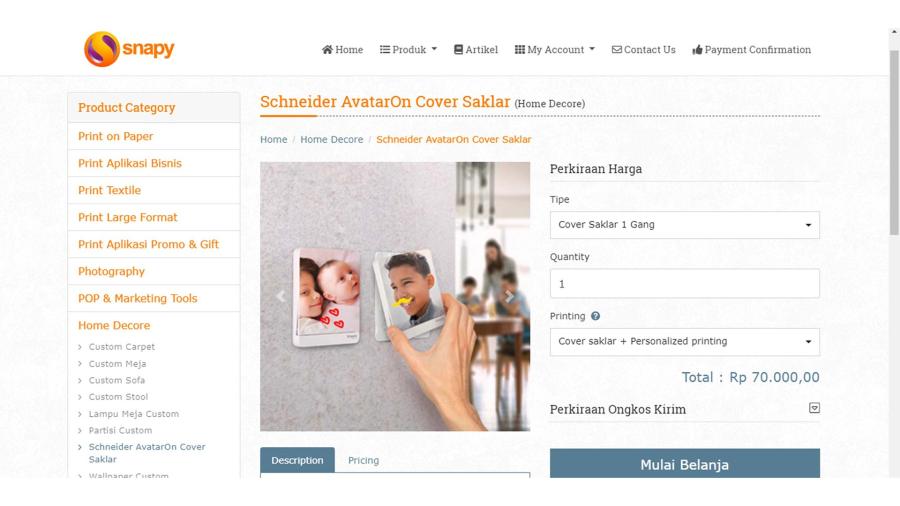Advance to the next product image arrow
900x506 pixels.
[x=509, y=296]
